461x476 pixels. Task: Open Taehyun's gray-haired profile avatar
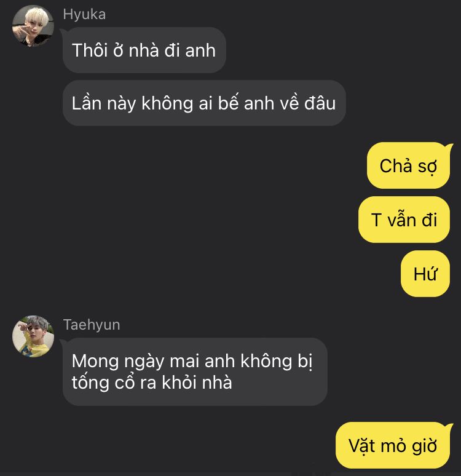(x=33, y=336)
